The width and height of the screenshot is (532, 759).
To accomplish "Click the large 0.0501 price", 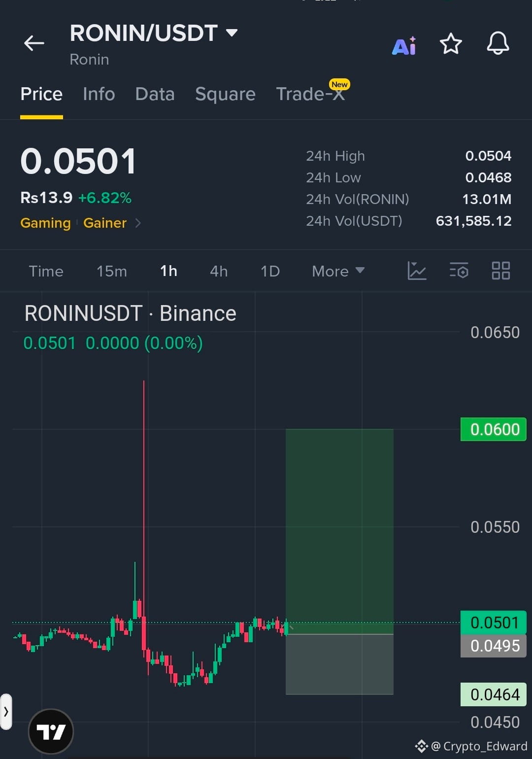I will pyautogui.click(x=78, y=161).
